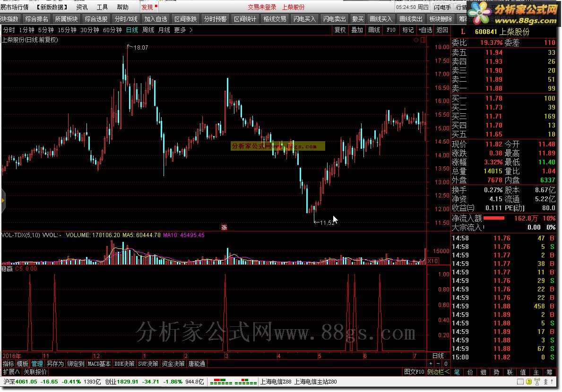Switch to the 60分钟 period tab
Viewport: 562px width, 392px height.
click(112, 30)
